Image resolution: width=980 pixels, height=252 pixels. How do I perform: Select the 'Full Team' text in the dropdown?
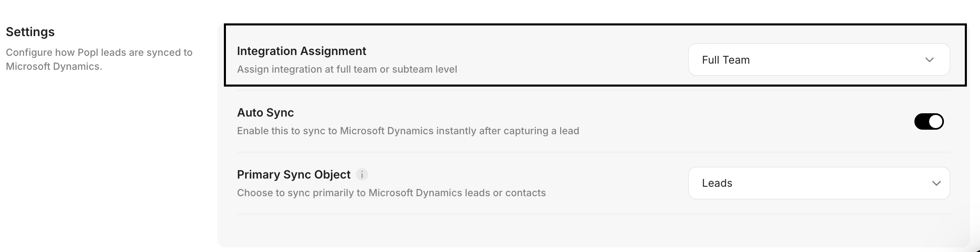726,60
